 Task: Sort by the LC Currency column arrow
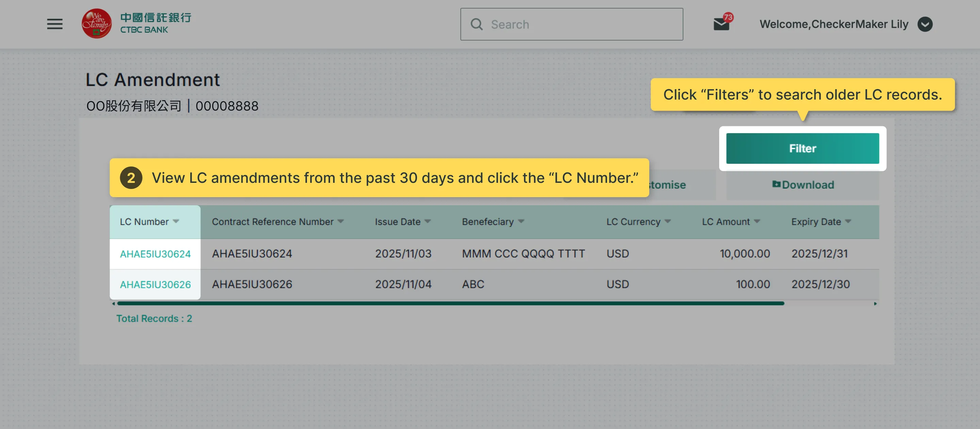click(668, 222)
